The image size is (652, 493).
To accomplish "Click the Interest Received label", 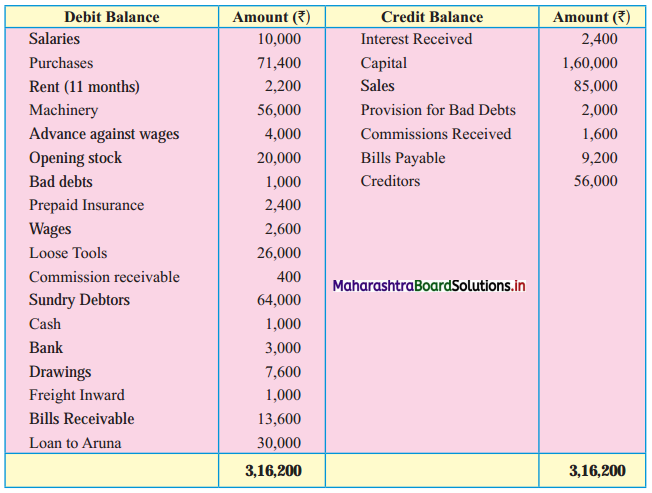I will pyautogui.click(x=416, y=39).
